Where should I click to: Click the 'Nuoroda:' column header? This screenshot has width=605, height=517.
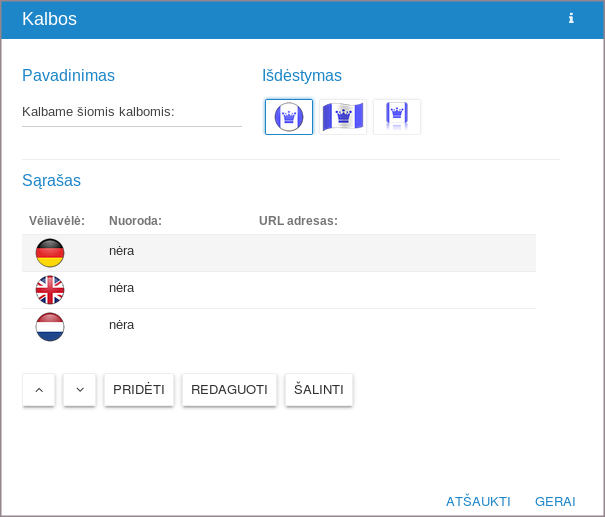click(x=135, y=220)
